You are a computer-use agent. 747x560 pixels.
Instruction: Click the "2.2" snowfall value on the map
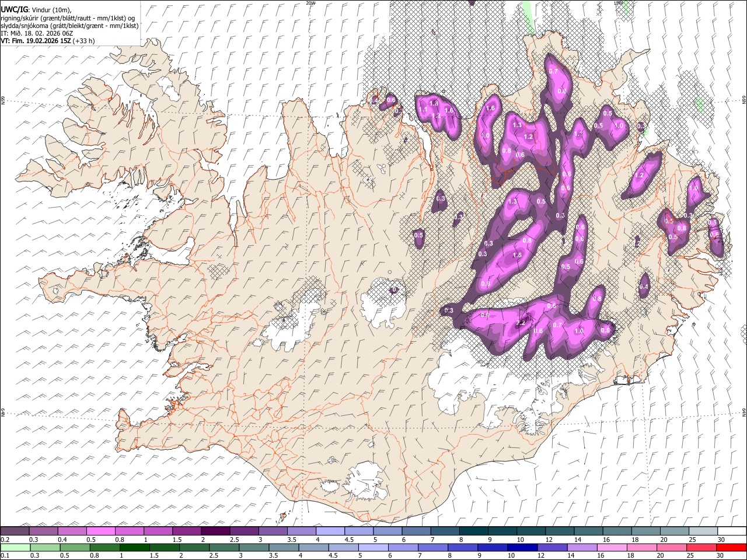pyautogui.click(x=522, y=323)
